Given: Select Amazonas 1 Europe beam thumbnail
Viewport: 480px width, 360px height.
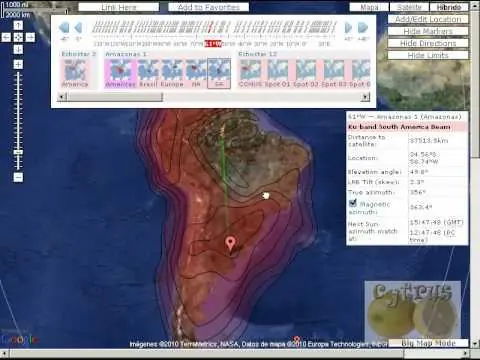Looking at the screenshot, I should 172,73.
